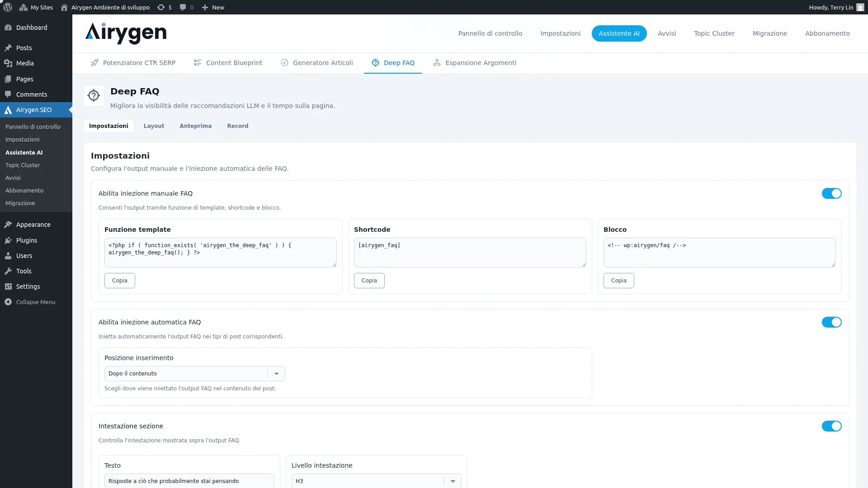Open Pannello di controllo in top navigation
Screen dimensions: 868x488
click(x=490, y=33)
